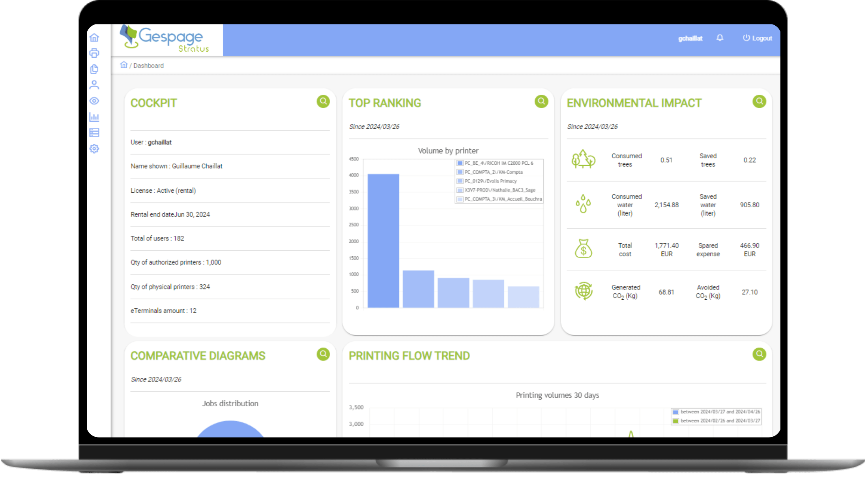Open the server list icon in sidebar
Viewport: 868px width, 477px height.
(x=94, y=133)
